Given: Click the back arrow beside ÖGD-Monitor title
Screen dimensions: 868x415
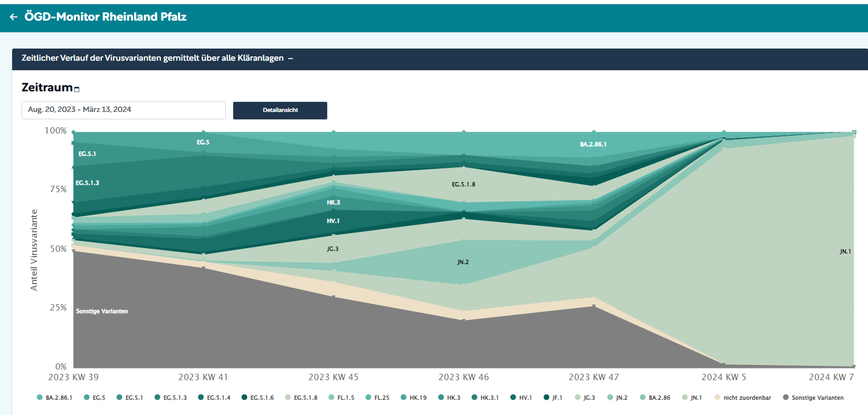Looking at the screenshot, I should point(14,17).
